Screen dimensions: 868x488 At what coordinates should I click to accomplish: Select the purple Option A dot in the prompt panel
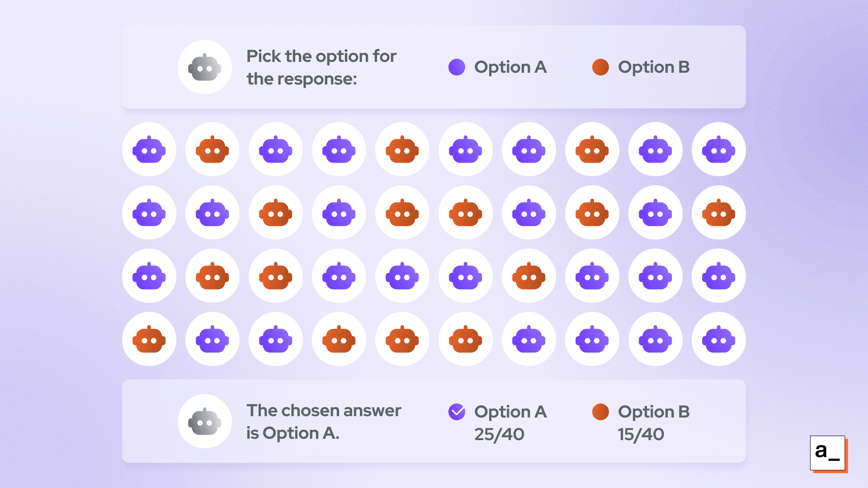[x=457, y=67]
